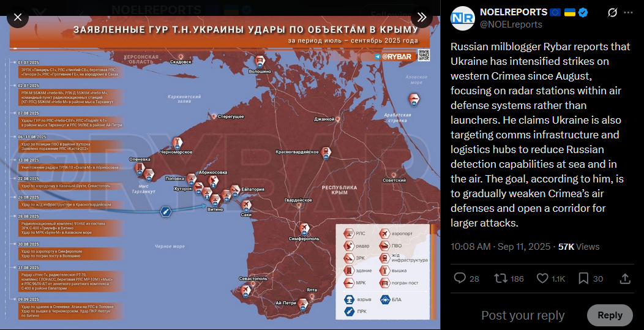Click the ПВО legend icon
Viewport: 644px width, 330px height.
pyautogui.click(x=384, y=246)
